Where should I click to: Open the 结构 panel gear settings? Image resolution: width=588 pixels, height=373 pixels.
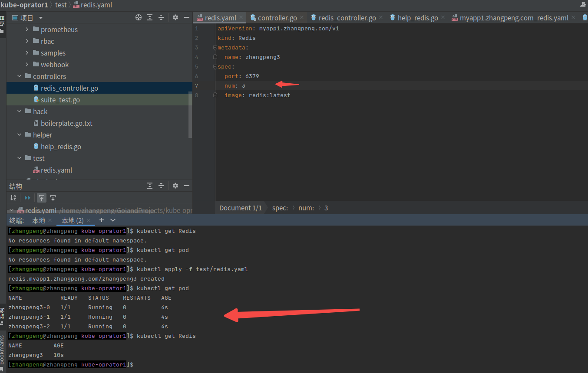(x=175, y=186)
